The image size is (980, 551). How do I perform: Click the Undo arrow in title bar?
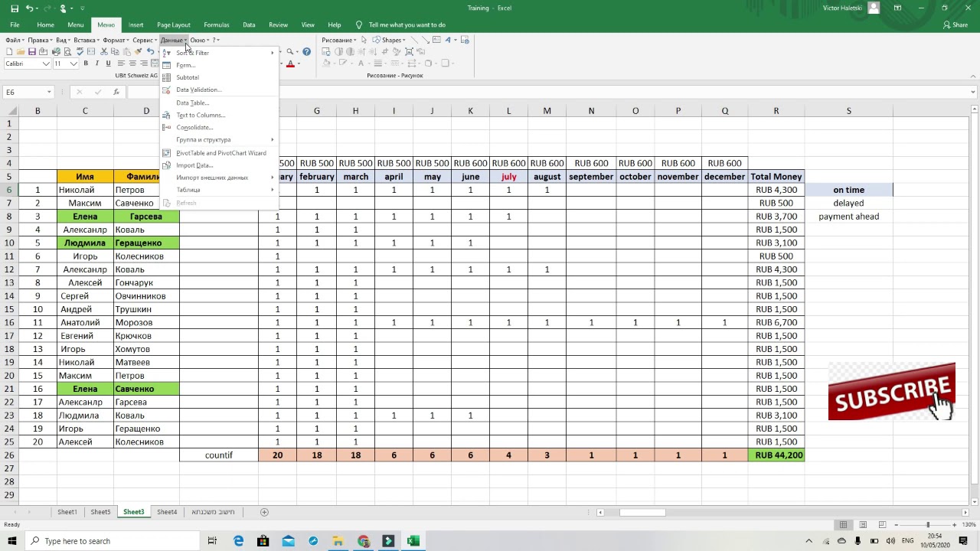point(30,8)
